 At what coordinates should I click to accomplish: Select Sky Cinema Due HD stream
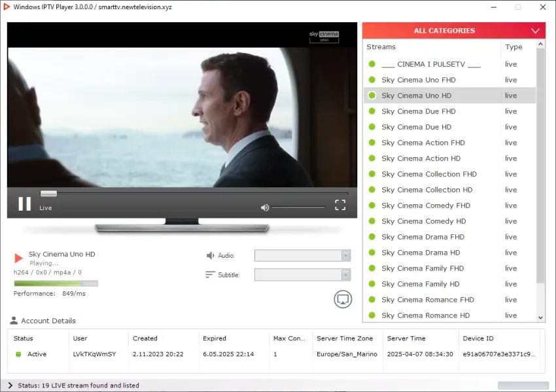[449, 127]
